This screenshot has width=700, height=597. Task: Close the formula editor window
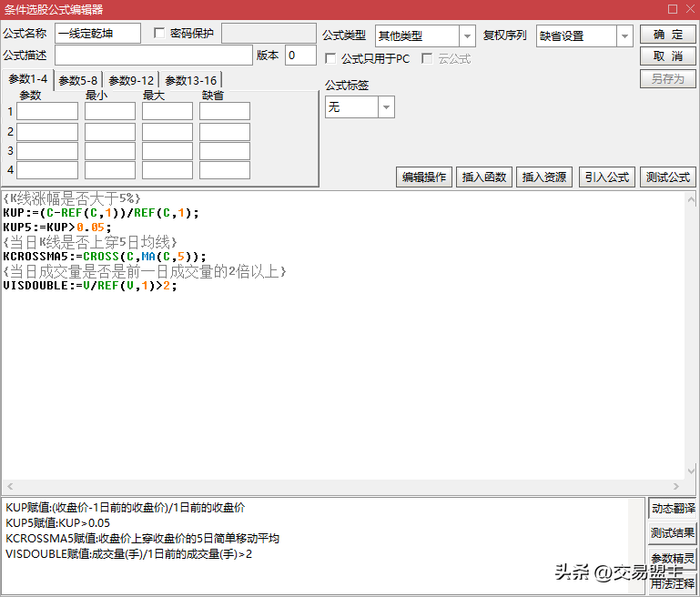coord(688,9)
